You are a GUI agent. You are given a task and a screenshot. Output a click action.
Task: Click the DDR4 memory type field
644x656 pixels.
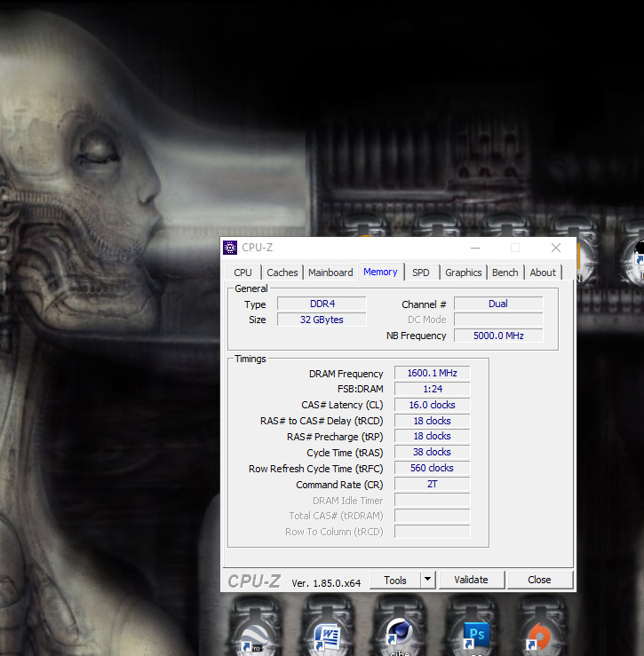322,304
